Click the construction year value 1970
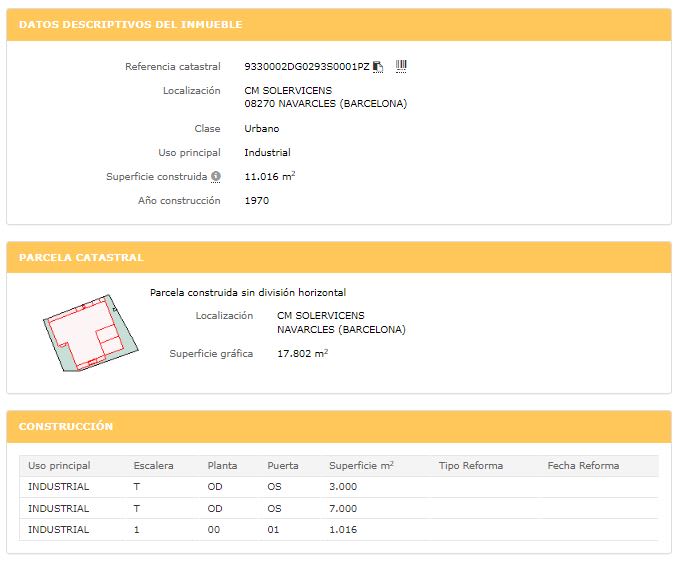Screen dimensions: 691x567 point(256,201)
